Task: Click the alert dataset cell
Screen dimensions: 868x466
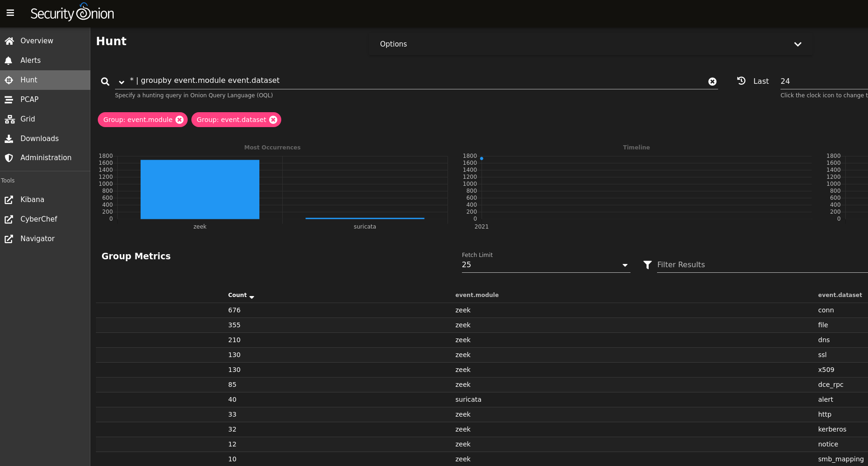Action: pyautogui.click(x=826, y=399)
